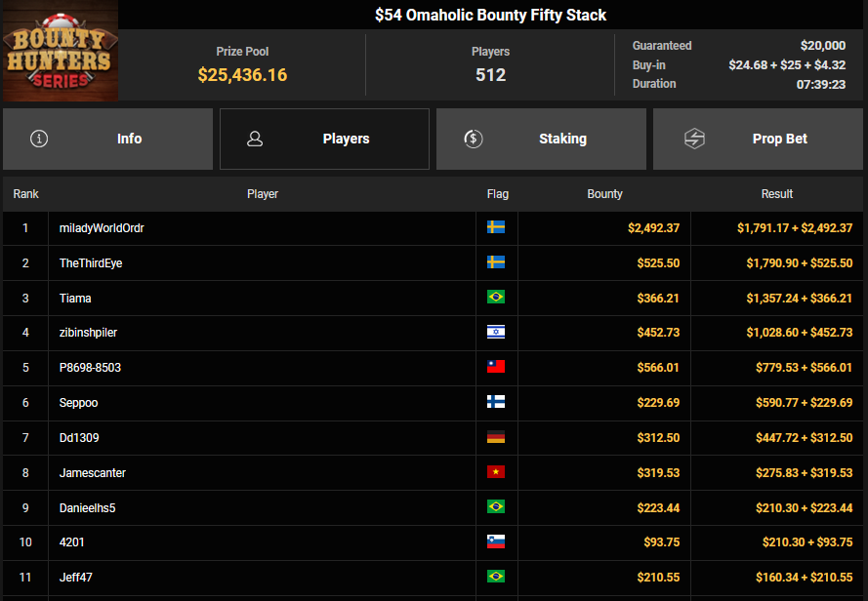
Task: Sort by the Rank column header
Action: point(26,194)
